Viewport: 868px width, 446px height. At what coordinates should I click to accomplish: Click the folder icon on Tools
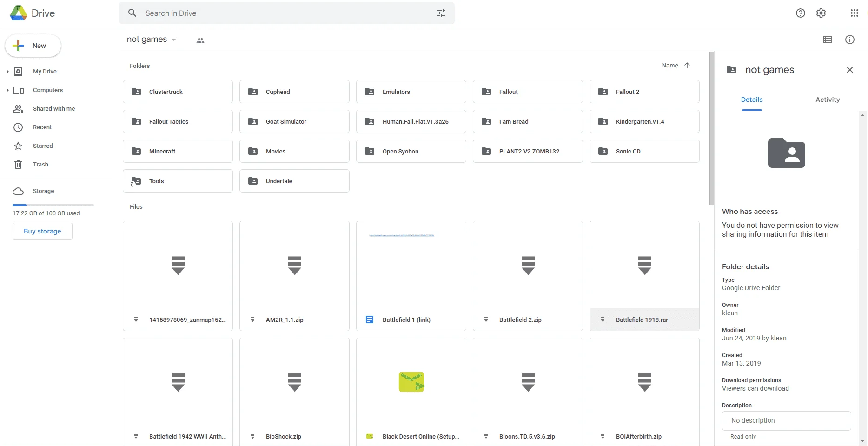(136, 181)
